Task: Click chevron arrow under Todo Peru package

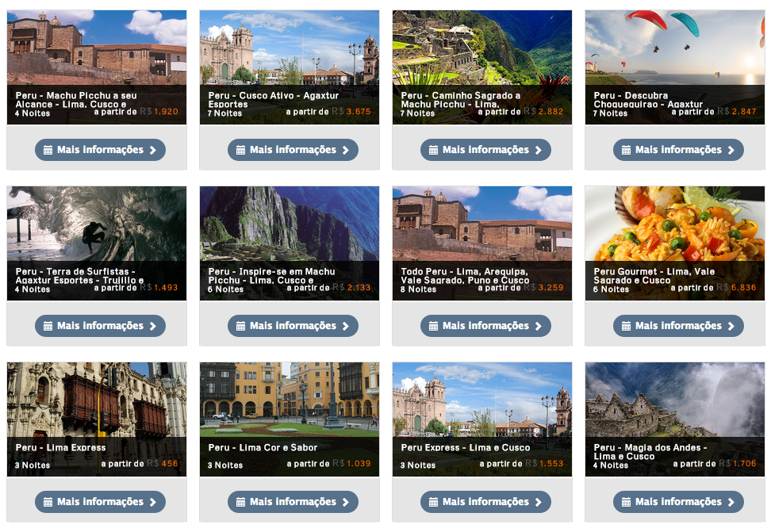Action: pyautogui.click(x=539, y=326)
